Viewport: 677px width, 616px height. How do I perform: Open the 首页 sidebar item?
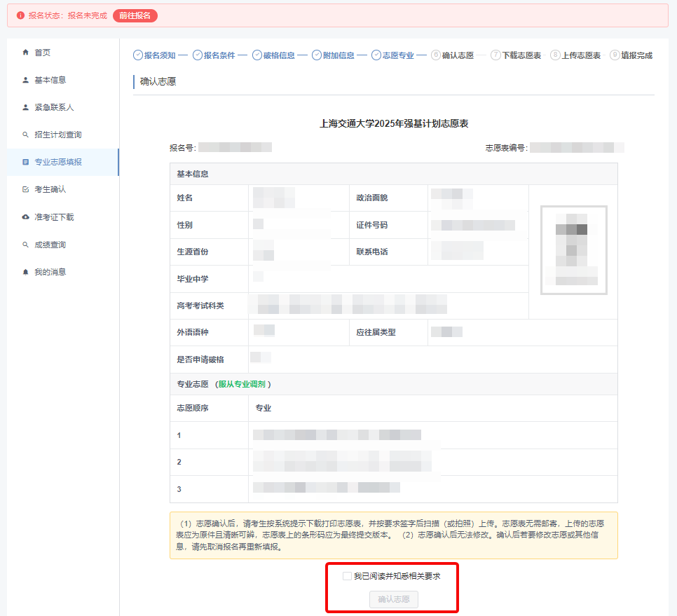[x=62, y=53]
